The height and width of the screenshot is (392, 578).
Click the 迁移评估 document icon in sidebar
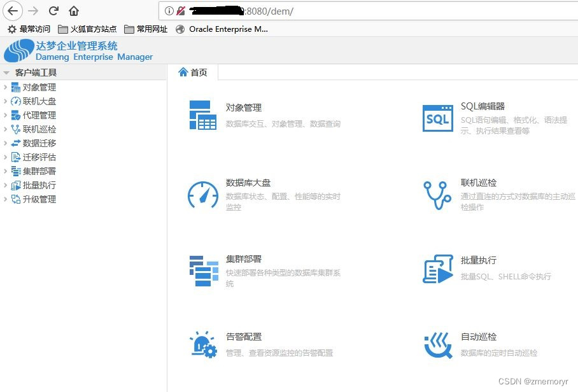[x=15, y=157]
